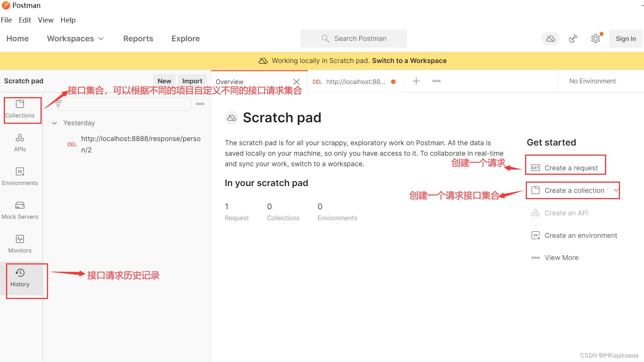Image resolution: width=644 pixels, height=362 pixels.
Task: Open the File menu
Action: tap(6, 20)
